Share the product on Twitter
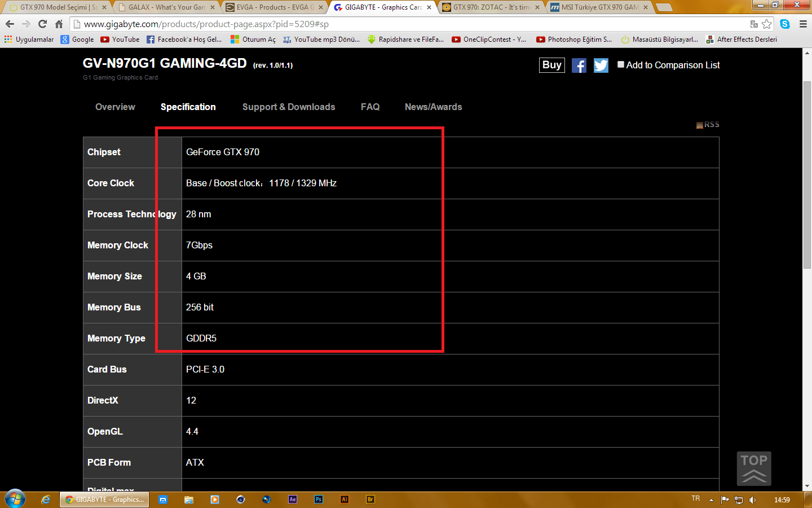 coord(601,65)
